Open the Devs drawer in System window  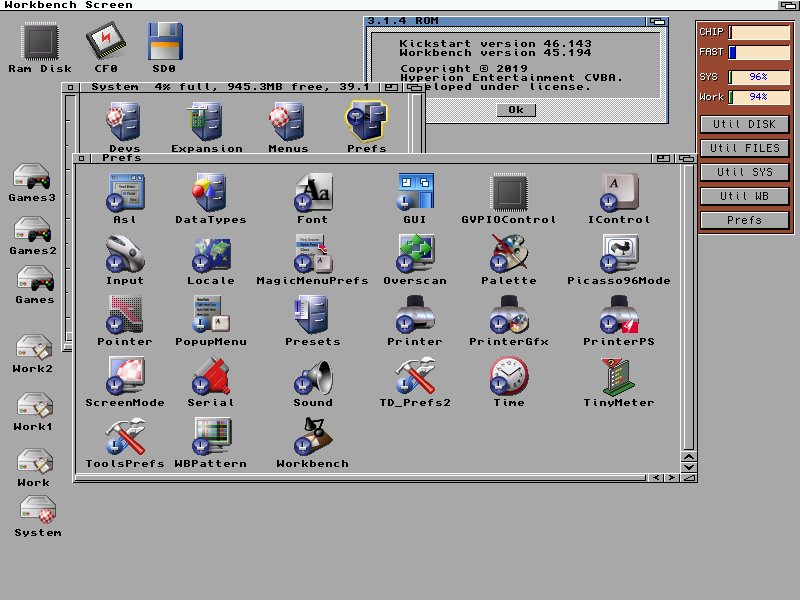pyautogui.click(x=124, y=121)
